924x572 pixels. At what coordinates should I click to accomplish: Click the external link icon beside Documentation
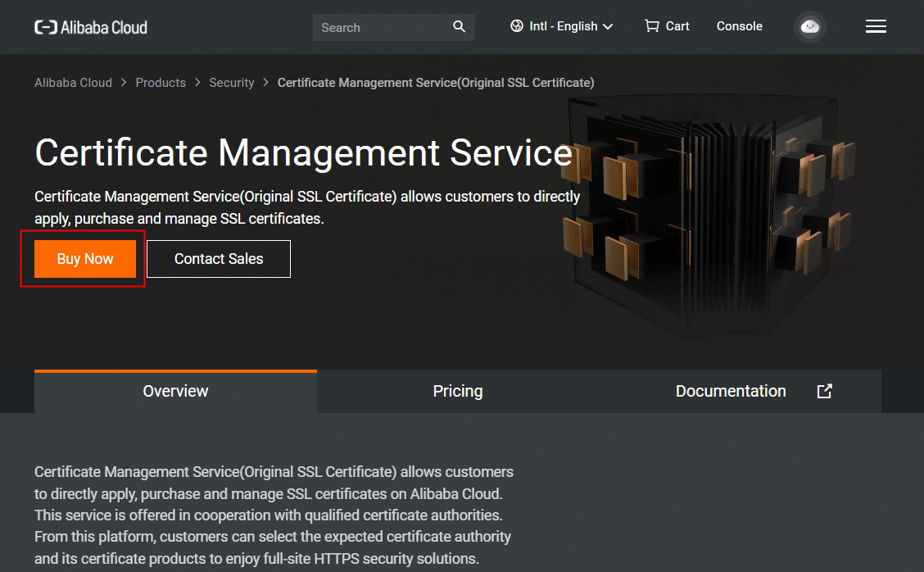coord(825,391)
